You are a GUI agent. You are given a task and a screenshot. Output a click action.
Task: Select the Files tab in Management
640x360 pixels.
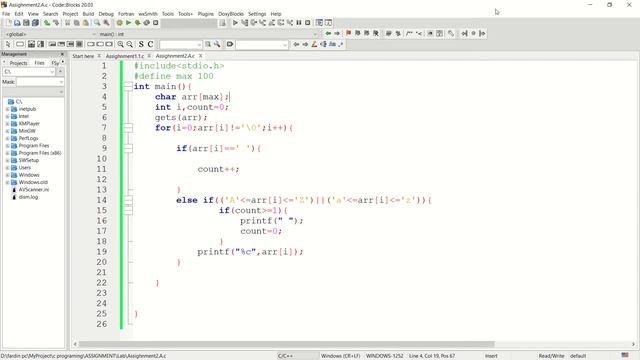(x=40, y=63)
